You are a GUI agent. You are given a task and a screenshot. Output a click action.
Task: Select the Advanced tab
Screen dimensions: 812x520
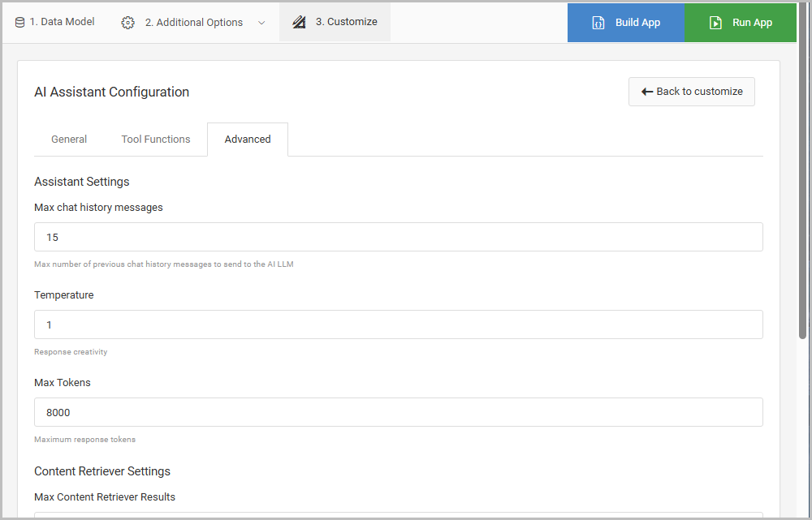(248, 140)
